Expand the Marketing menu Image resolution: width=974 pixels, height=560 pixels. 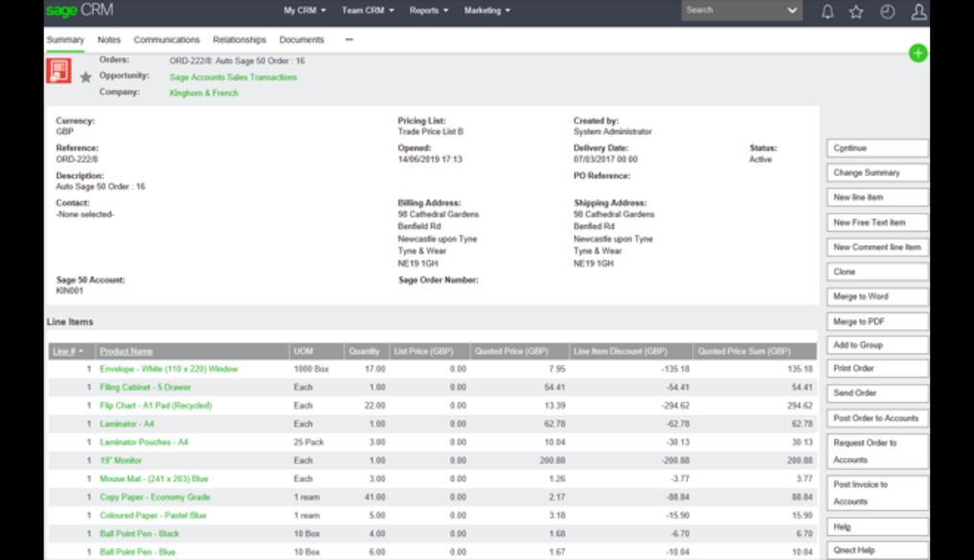click(487, 11)
